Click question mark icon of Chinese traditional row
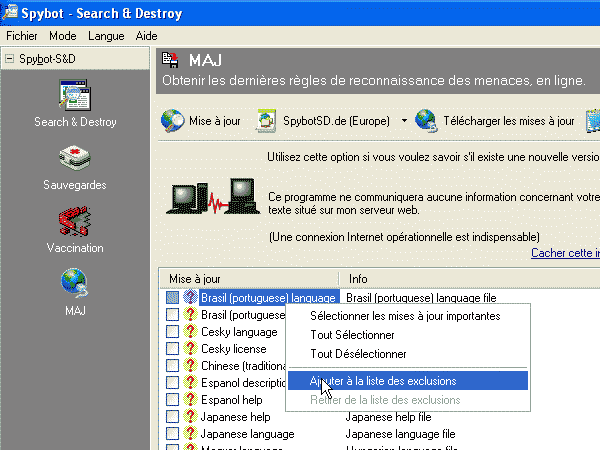Screen dimensions: 600x450 190,365
